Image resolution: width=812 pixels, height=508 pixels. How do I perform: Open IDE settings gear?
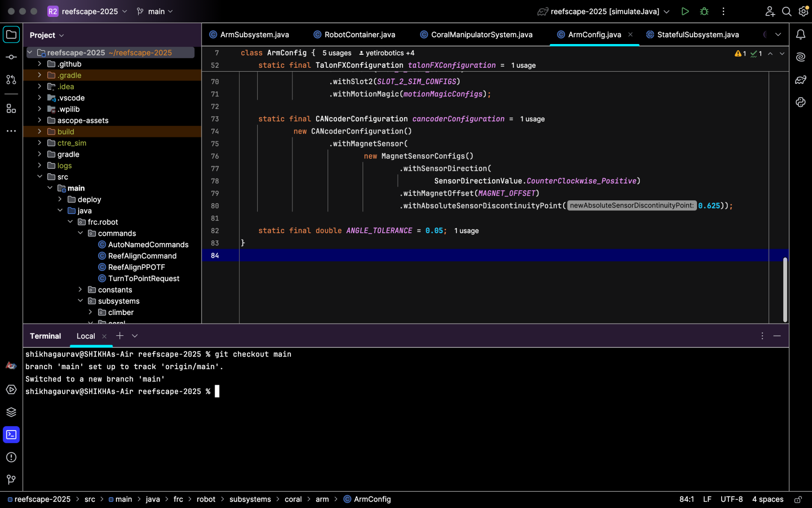tap(803, 11)
